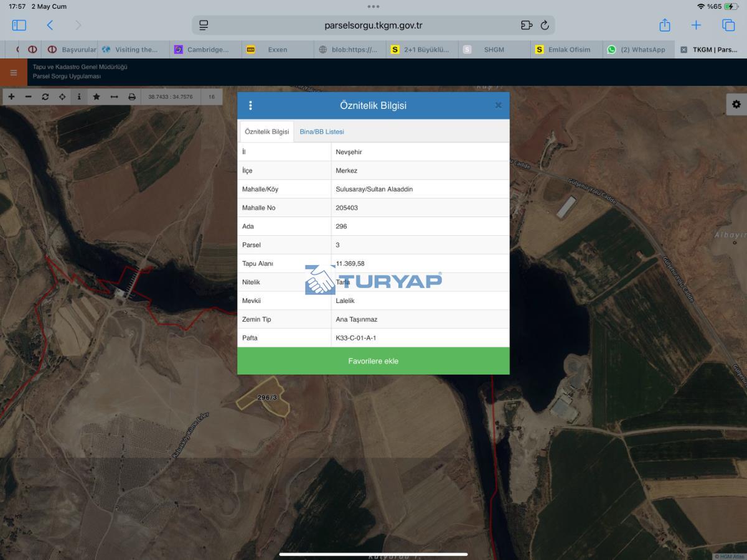
Task: Zoom in the map with plus tool
Action: tap(11, 96)
